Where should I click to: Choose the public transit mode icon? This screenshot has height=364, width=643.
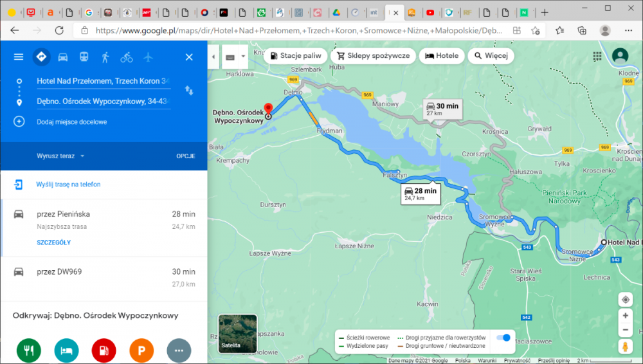click(x=84, y=57)
